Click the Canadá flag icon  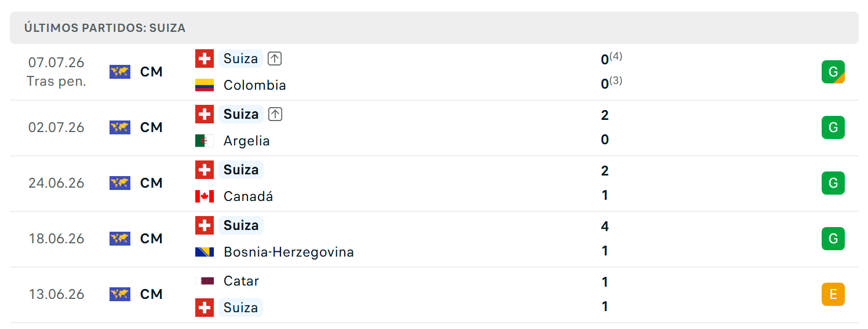pyautogui.click(x=205, y=196)
